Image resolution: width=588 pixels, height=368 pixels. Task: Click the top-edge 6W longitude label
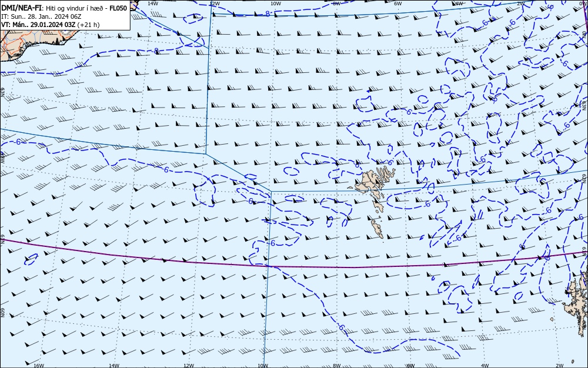(x=398, y=4)
